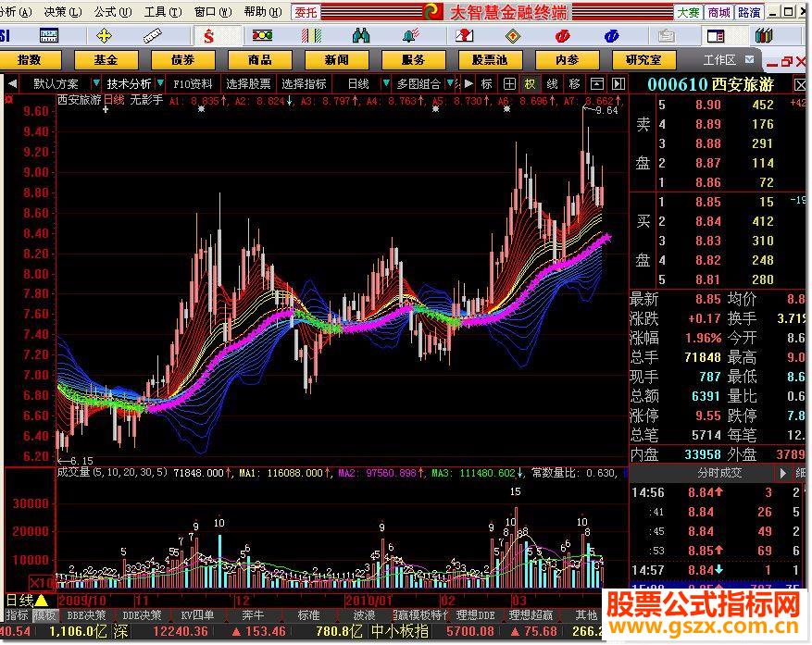Open the 大赛 link
Screen dimensions: 812x645
[x=688, y=12]
